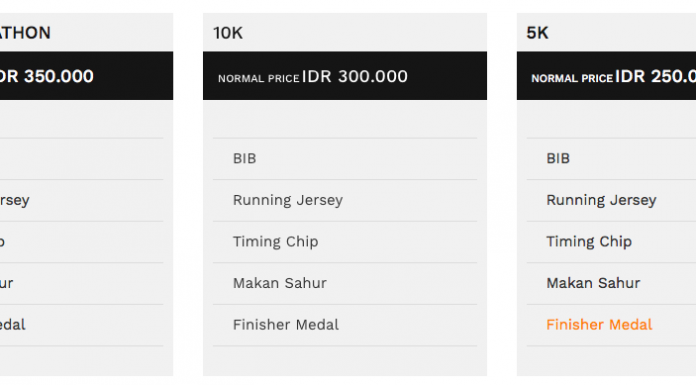Image resolution: width=696 pixels, height=385 pixels.
Task: Click Running Jersey in the 5K list
Action: click(601, 200)
